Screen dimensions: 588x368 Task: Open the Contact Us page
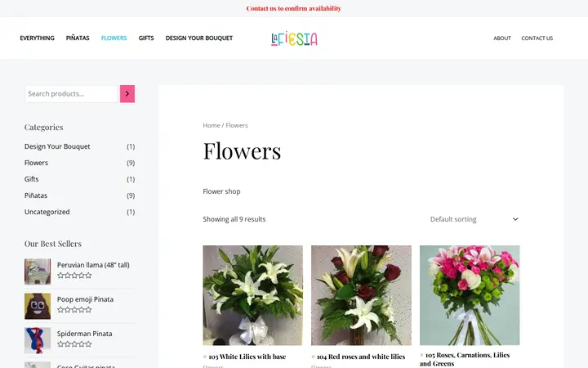(x=537, y=38)
